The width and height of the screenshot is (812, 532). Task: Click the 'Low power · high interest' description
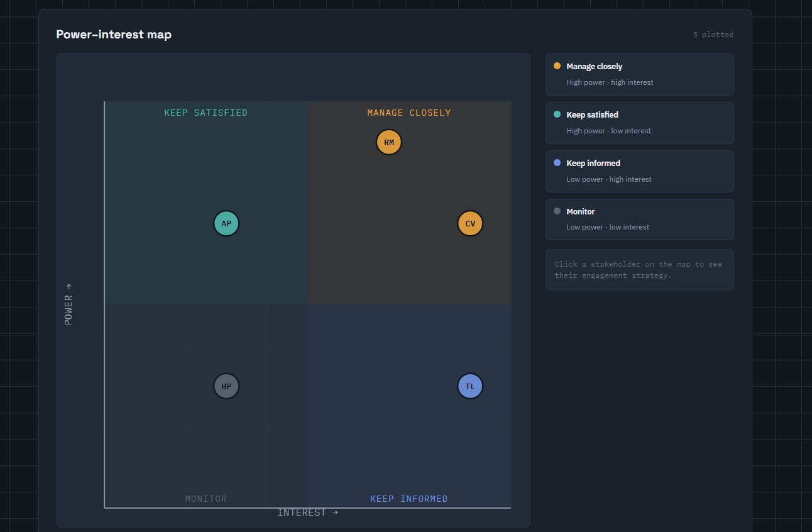point(609,179)
